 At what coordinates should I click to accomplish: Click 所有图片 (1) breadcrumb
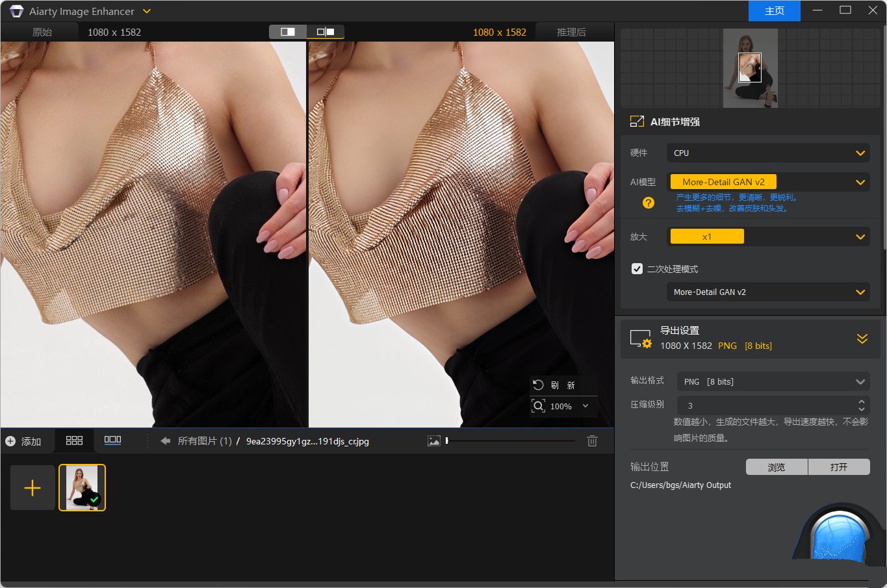click(x=205, y=441)
